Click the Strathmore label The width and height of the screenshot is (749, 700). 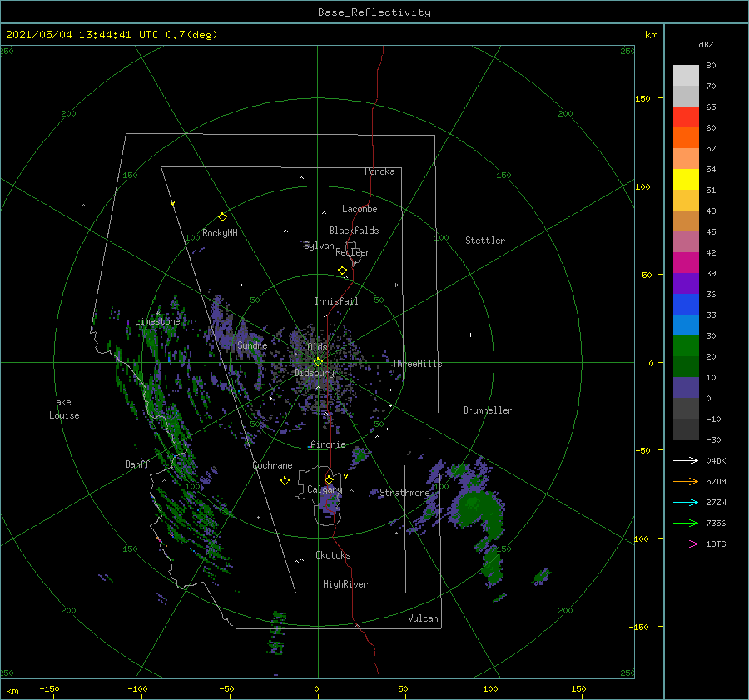[404, 493]
